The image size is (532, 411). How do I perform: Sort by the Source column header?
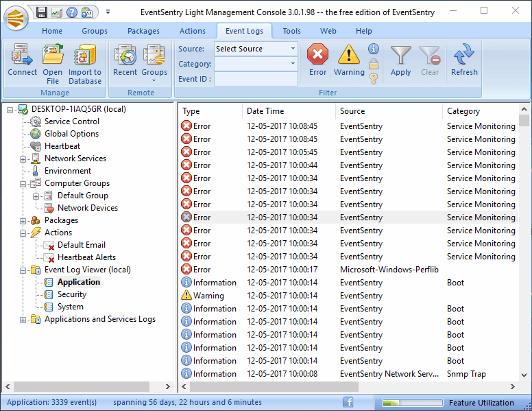click(389, 111)
